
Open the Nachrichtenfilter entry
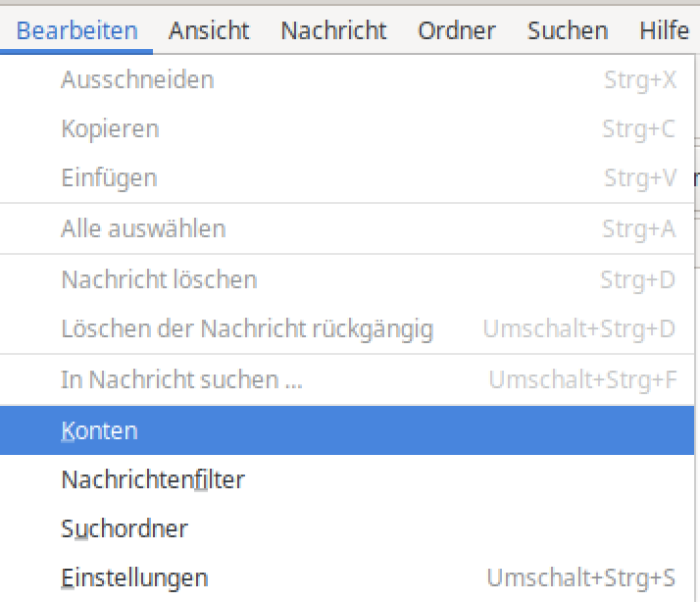click(153, 479)
